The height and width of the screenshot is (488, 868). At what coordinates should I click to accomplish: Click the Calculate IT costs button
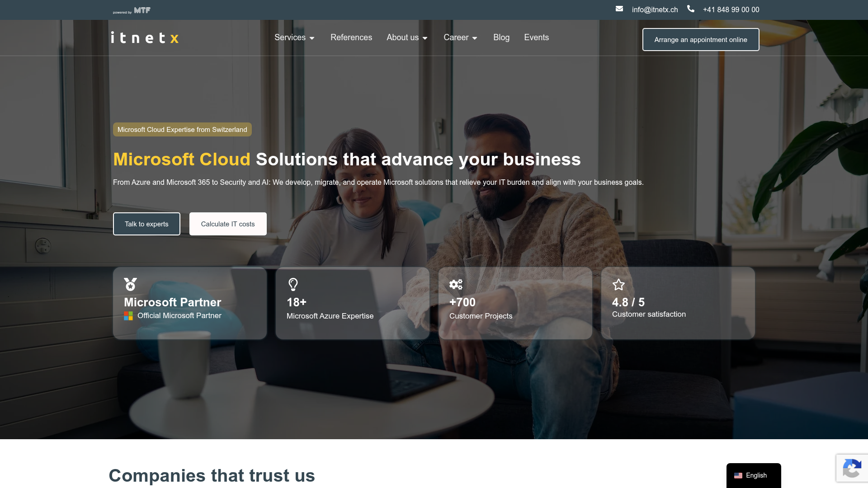pos(228,224)
